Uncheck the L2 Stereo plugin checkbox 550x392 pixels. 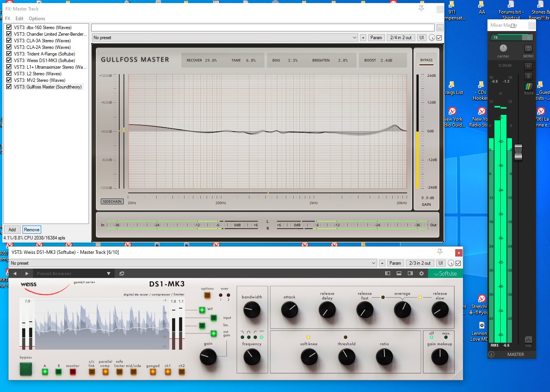click(9, 74)
